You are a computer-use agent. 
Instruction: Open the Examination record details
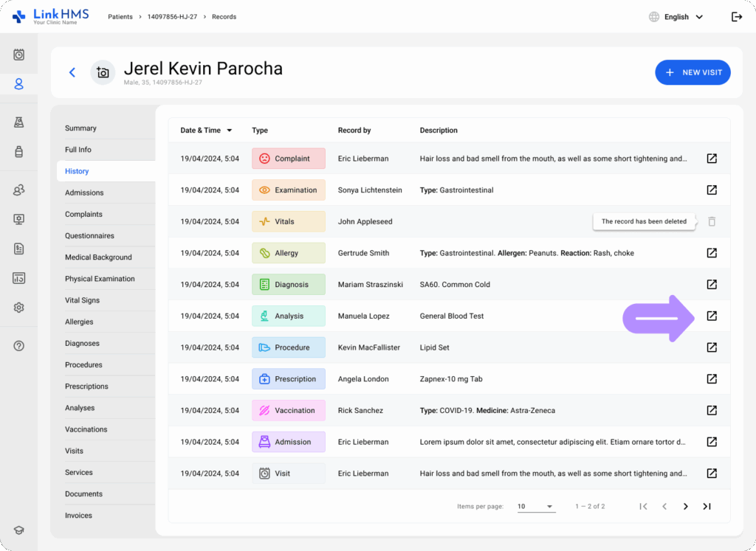[x=712, y=190]
